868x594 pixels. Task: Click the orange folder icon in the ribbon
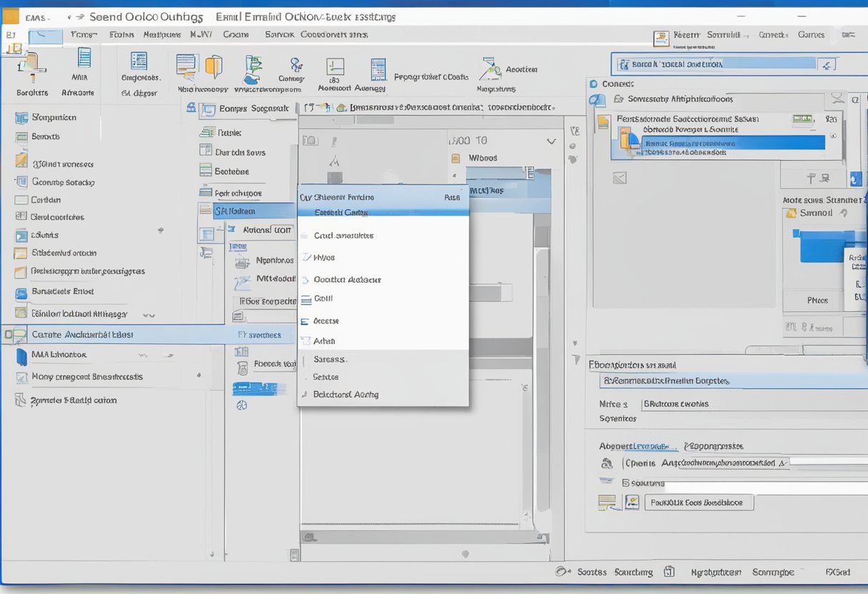tap(213, 66)
